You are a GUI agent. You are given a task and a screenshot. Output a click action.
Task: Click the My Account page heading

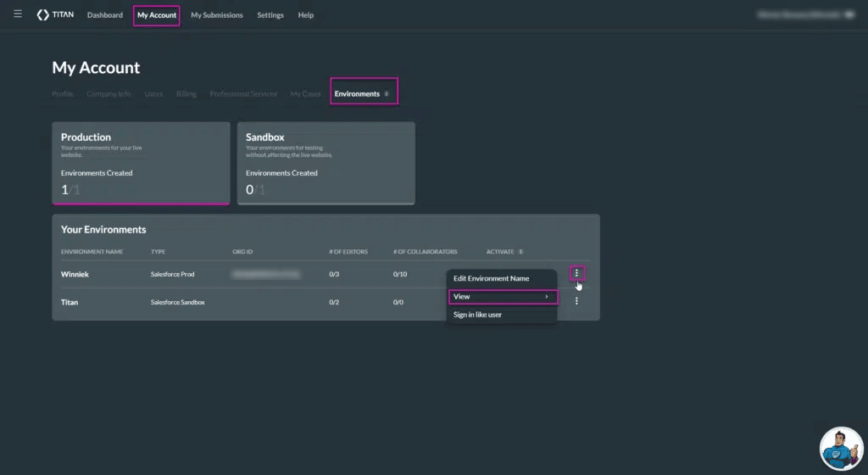[96, 68]
